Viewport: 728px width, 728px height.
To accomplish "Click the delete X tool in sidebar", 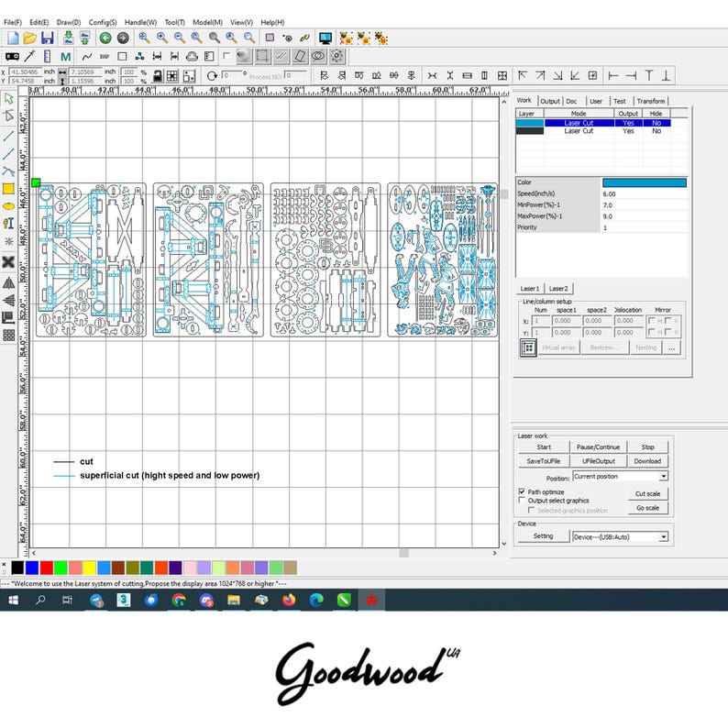I will 8,262.
